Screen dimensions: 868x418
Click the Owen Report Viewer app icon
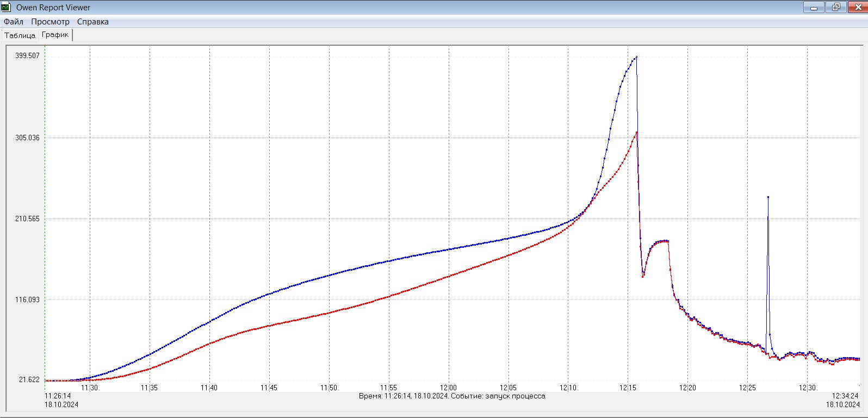(x=6, y=7)
